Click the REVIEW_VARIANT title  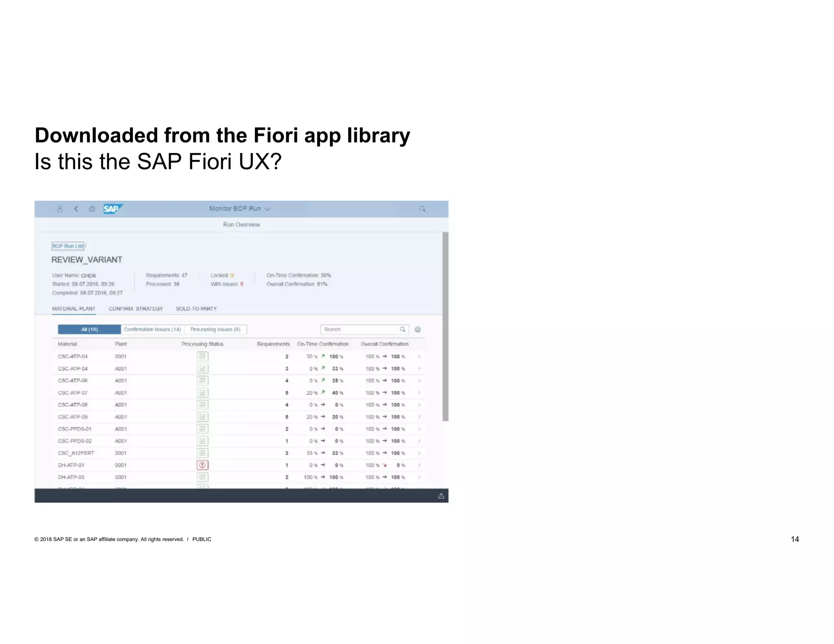(x=87, y=260)
